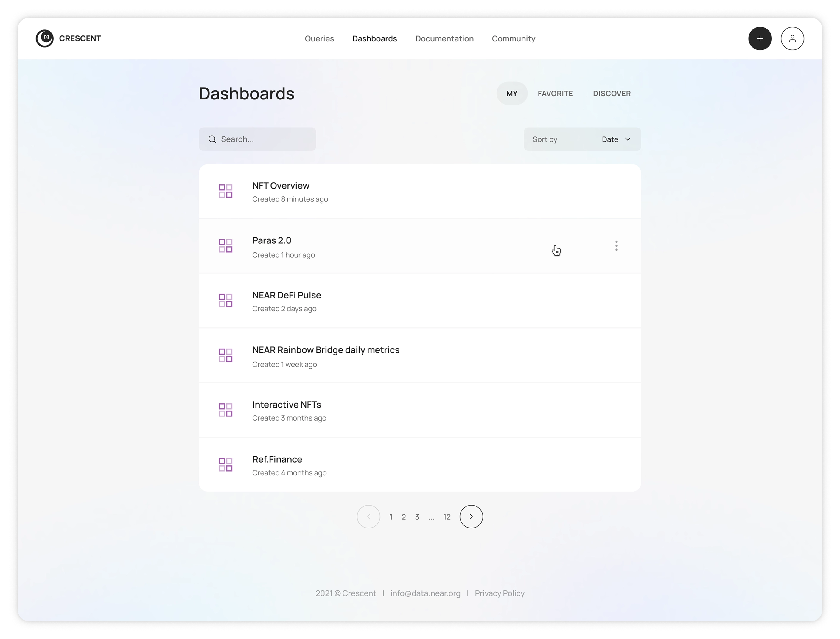The width and height of the screenshot is (840, 639).
Task: Jump to page 12
Action: pos(447,517)
